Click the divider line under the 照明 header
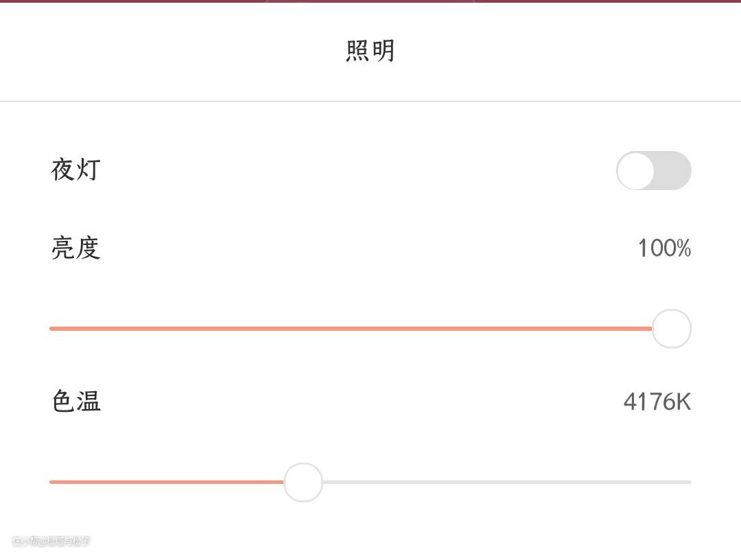 pos(370,102)
